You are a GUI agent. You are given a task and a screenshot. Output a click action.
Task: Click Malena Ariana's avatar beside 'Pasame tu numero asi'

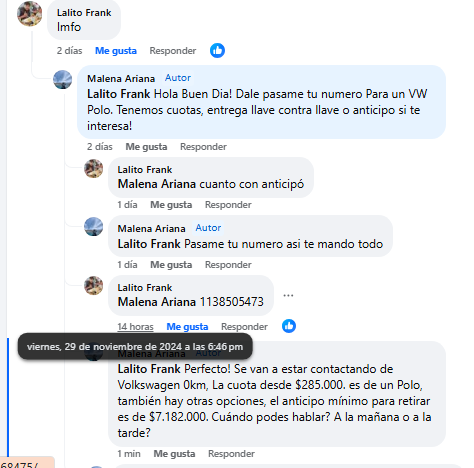coord(94,227)
